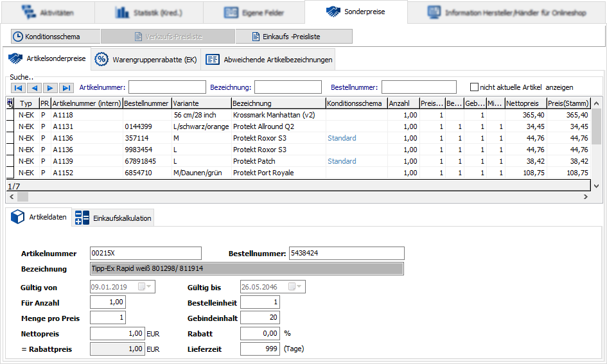
Task: Focus the Bezeichnung search field
Action: click(288, 87)
